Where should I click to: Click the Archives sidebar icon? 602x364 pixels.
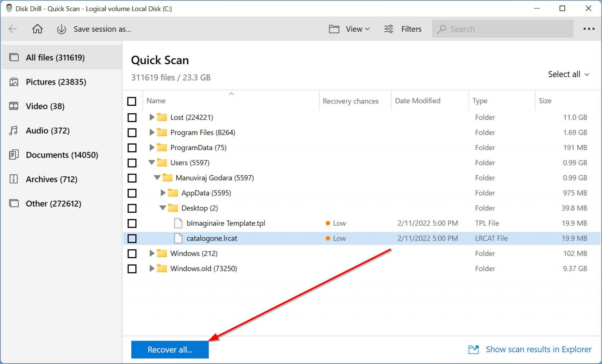point(14,179)
